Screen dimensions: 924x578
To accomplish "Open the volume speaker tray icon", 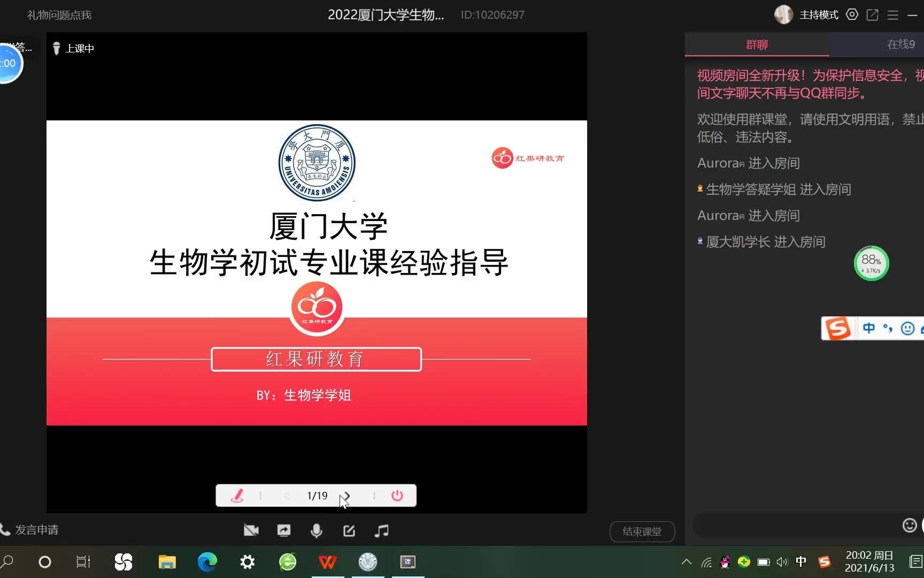I will (x=782, y=562).
